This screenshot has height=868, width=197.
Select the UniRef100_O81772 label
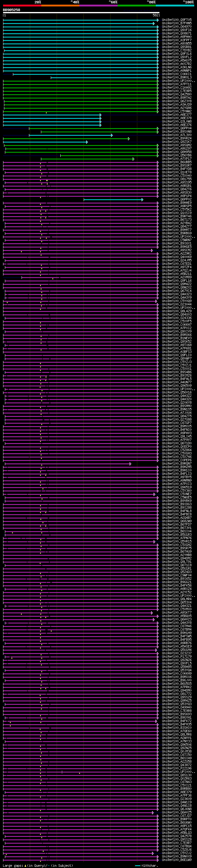tap(177, 694)
